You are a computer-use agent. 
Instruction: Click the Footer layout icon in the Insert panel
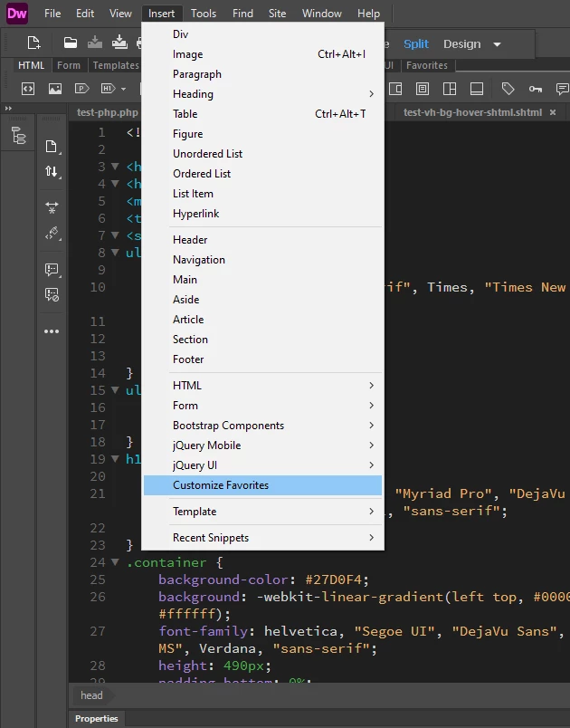coord(477,88)
